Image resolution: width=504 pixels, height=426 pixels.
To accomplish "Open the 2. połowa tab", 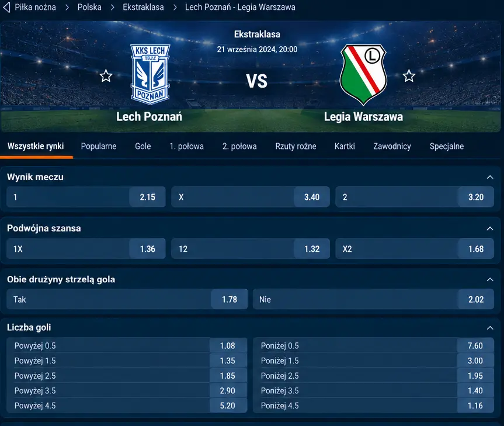I will (x=239, y=146).
